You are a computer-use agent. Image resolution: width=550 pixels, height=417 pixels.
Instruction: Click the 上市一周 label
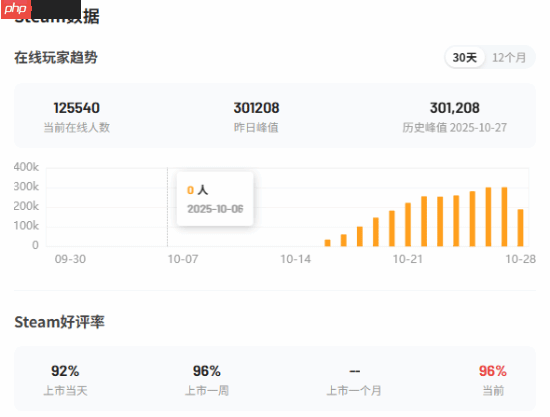[x=207, y=390]
